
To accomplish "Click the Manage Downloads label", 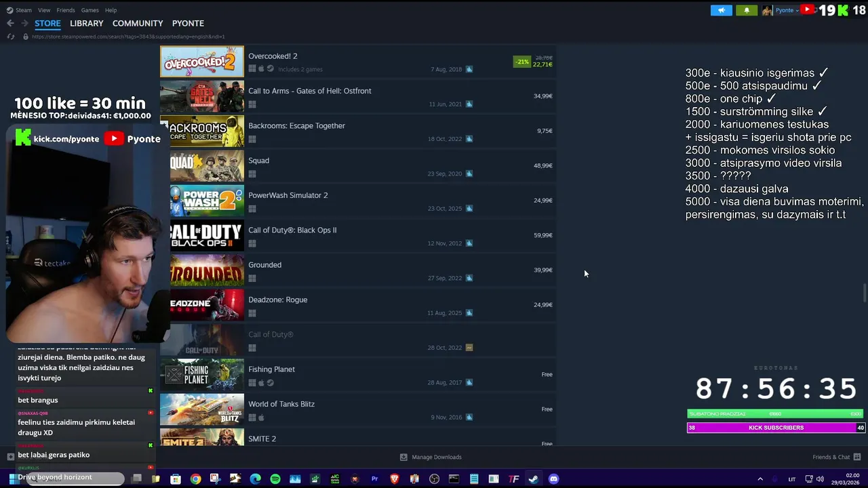I will click(437, 457).
